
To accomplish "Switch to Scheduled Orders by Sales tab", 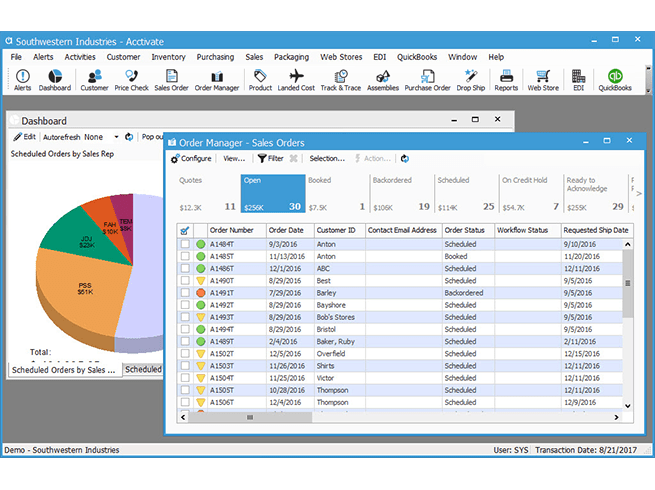I will [63, 370].
